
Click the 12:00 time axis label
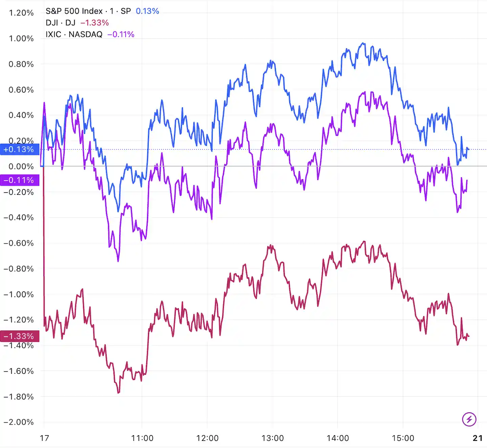[207, 438]
